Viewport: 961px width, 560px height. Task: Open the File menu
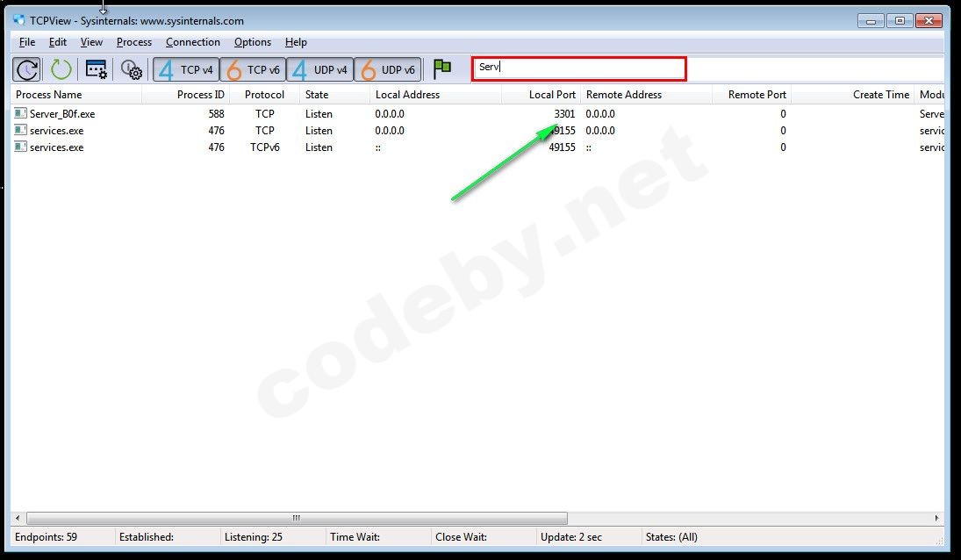coord(27,41)
